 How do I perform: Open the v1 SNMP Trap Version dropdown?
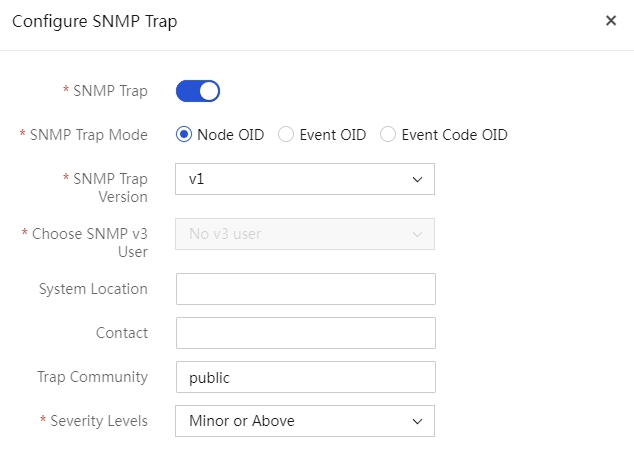[x=305, y=179]
